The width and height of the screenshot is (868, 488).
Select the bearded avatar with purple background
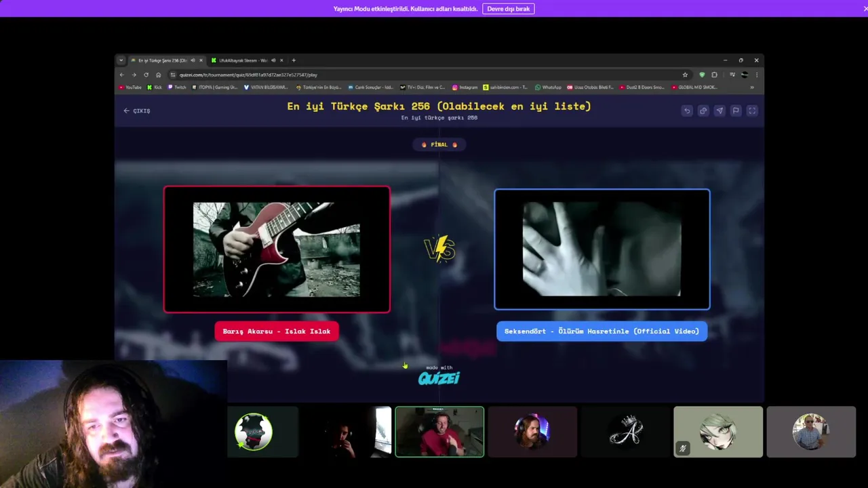click(x=532, y=432)
